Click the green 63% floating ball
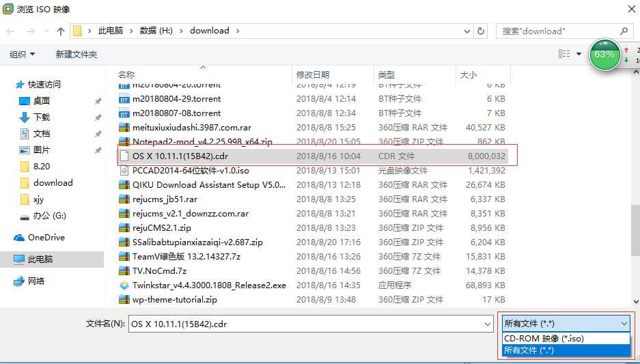Screen dimensions: 640x364 pos(604,54)
